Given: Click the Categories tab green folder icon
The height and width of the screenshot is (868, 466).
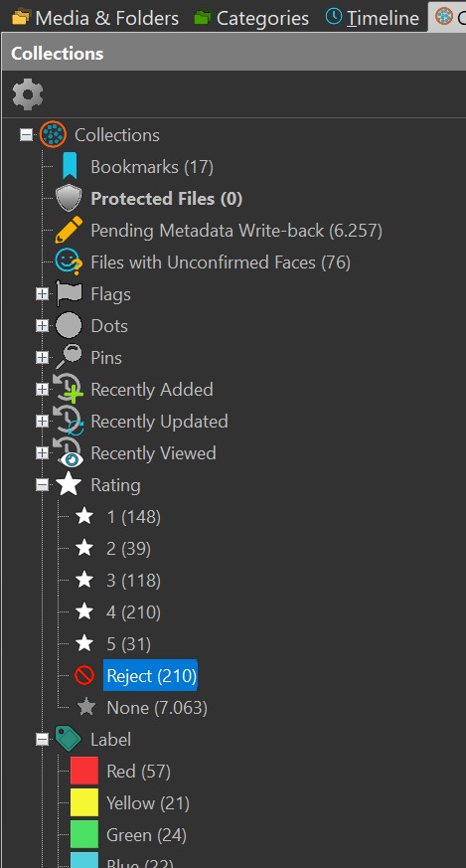Looking at the screenshot, I should [x=202, y=18].
